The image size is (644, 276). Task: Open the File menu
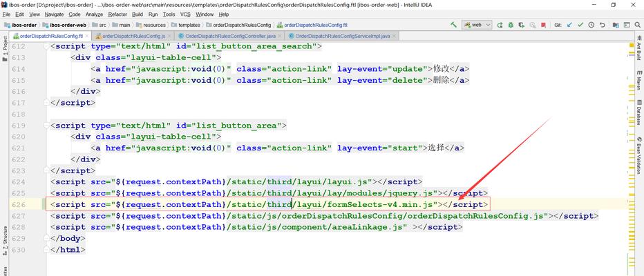pyautogui.click(x=6, y=14)
